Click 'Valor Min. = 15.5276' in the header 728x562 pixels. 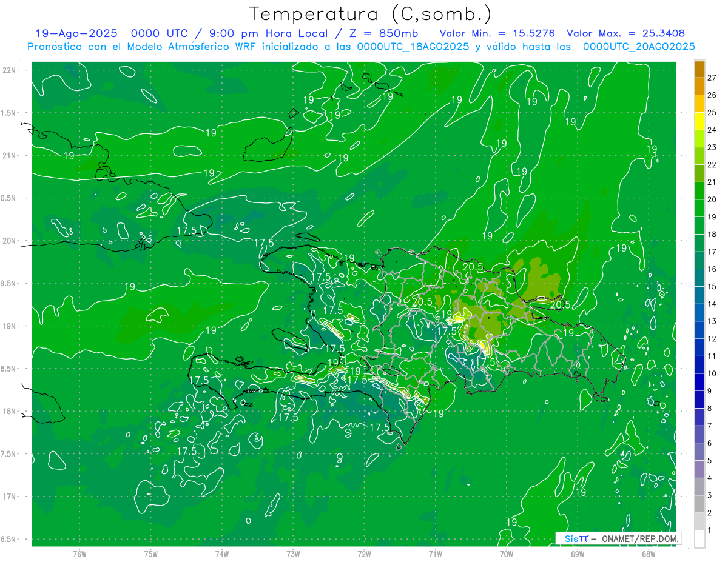click(497, 33)
